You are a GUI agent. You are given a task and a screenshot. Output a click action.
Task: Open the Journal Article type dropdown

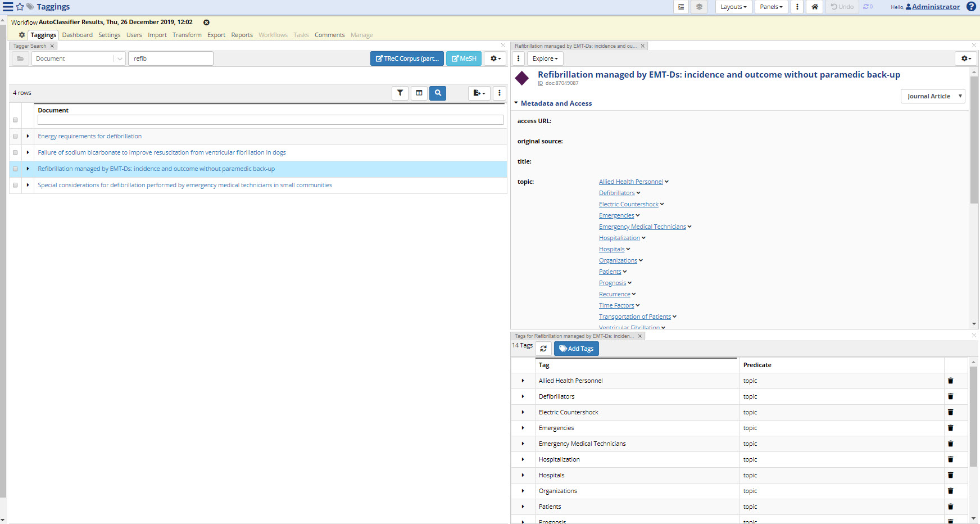click(932, 96)
